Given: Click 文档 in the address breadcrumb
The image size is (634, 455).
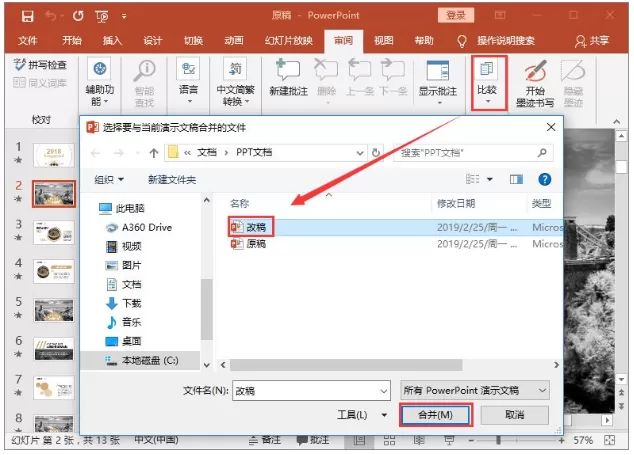Looking at the screenshot, I should (x=207, y=152).
